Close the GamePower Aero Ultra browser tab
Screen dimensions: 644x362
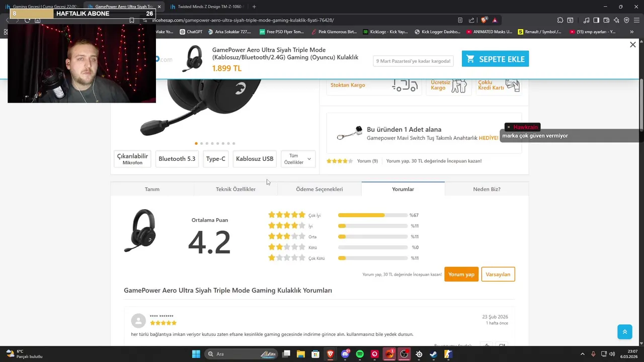tap(159, 7)
